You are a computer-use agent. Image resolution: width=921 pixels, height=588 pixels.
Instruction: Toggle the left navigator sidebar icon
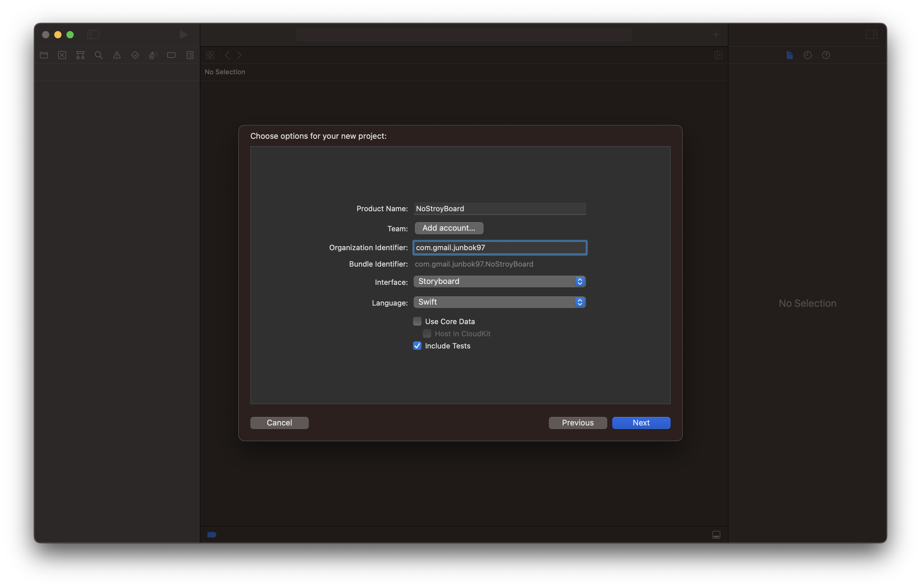pyautogui.click(x=93, y=35)
